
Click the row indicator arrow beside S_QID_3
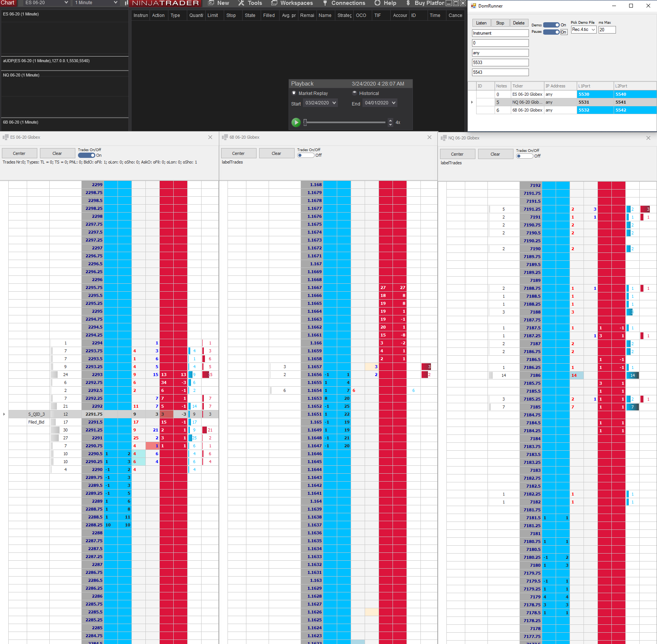pos(4,414)
